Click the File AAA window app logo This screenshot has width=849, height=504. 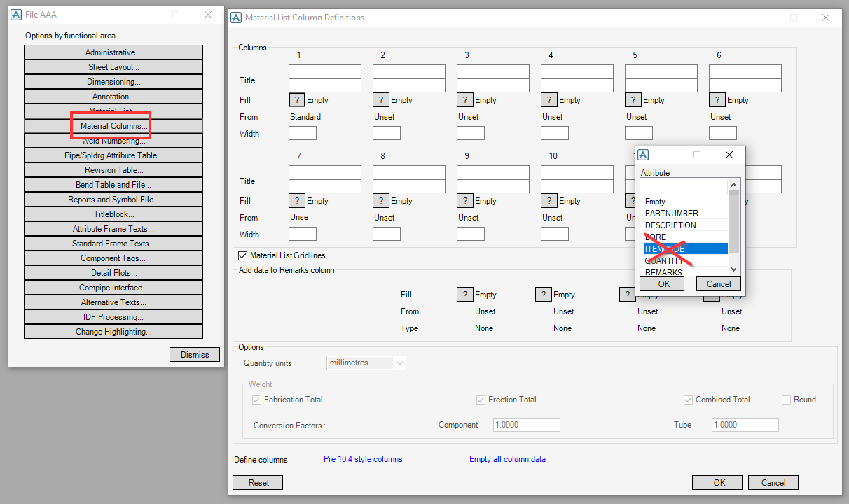17,15
